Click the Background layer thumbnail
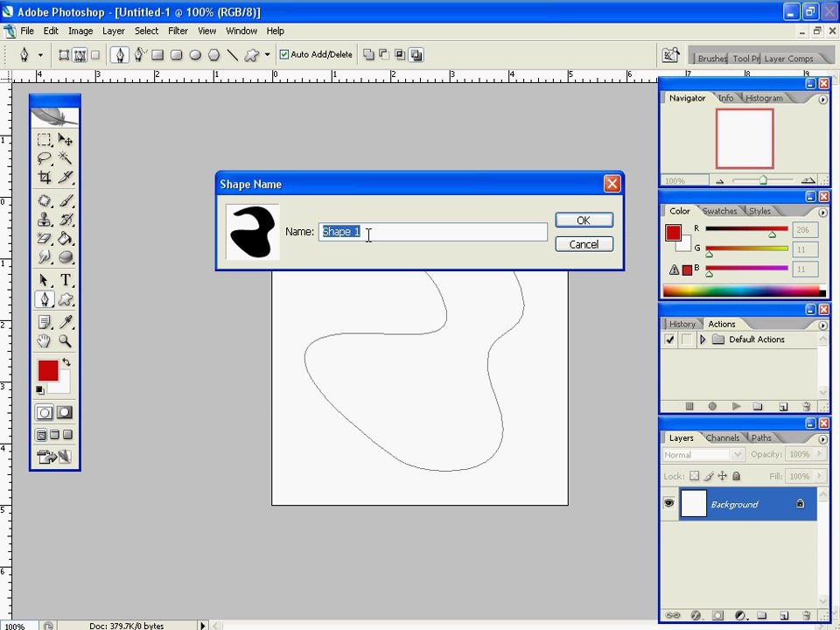Screen dimensions: 840x630 click(x=693, y=504)
